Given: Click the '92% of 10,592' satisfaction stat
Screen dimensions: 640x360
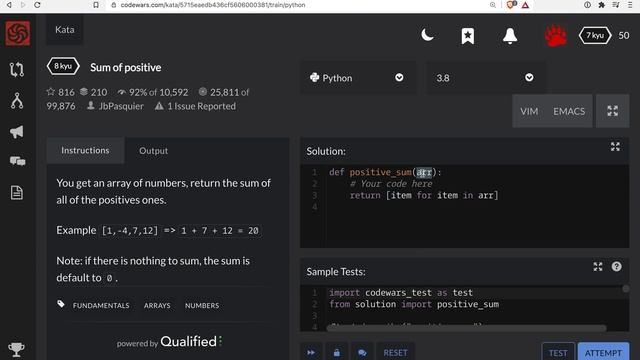Looking at the screenshot, I should click(153, 92).
